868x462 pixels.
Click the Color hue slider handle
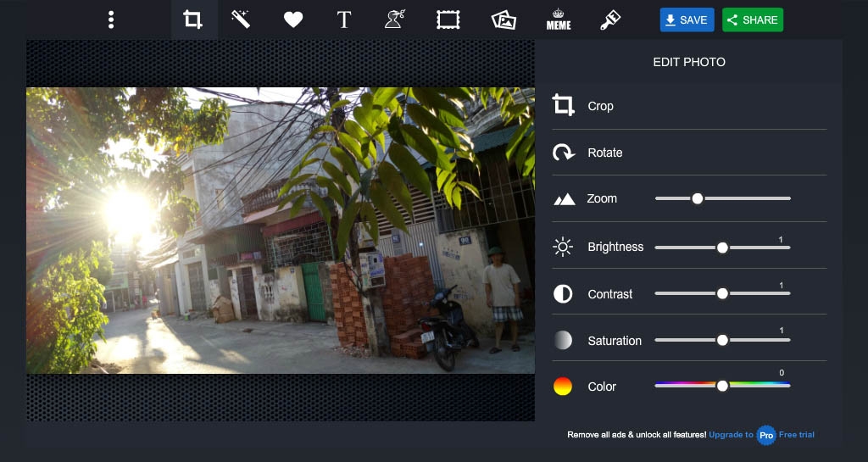[722, 386]
